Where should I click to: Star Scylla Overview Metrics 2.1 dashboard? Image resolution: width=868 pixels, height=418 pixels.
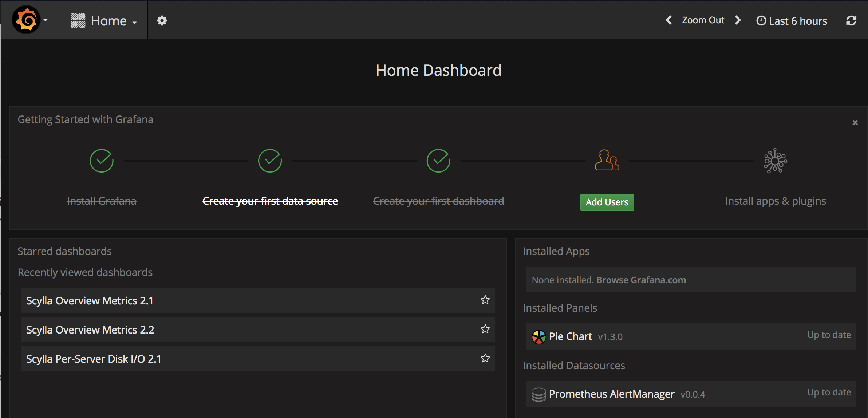pos(485,300)
